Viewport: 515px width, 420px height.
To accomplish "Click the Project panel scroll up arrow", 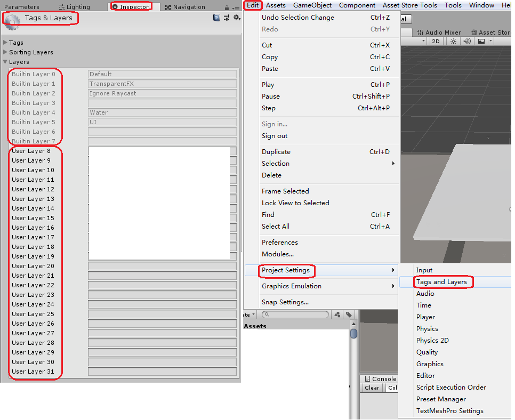I will [354, 324].
